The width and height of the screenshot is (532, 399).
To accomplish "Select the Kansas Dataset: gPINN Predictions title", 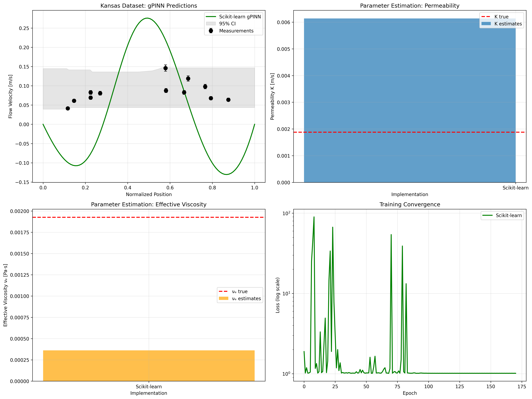I will click(148, 5).
